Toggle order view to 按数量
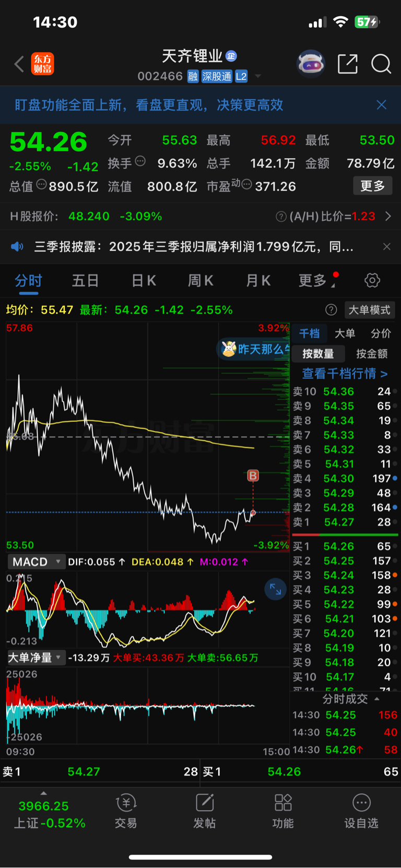 (318, 353)
